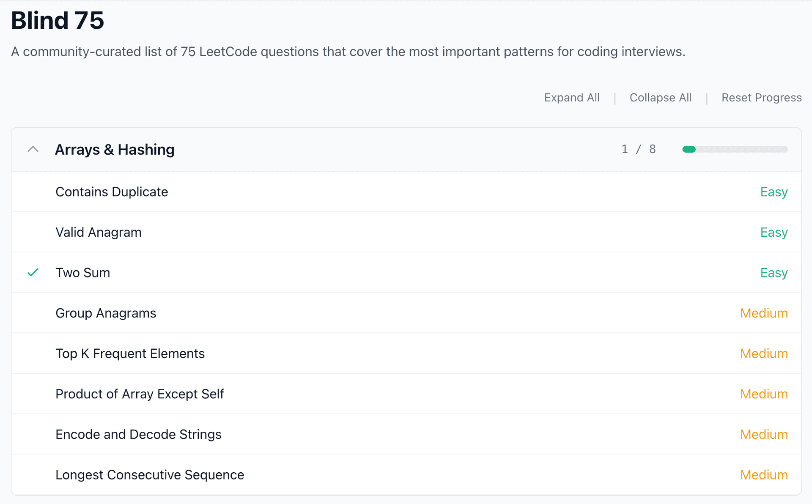Open the Contains Duplicate problem
The width and height of the screenshot is (812, 504).
112,192
